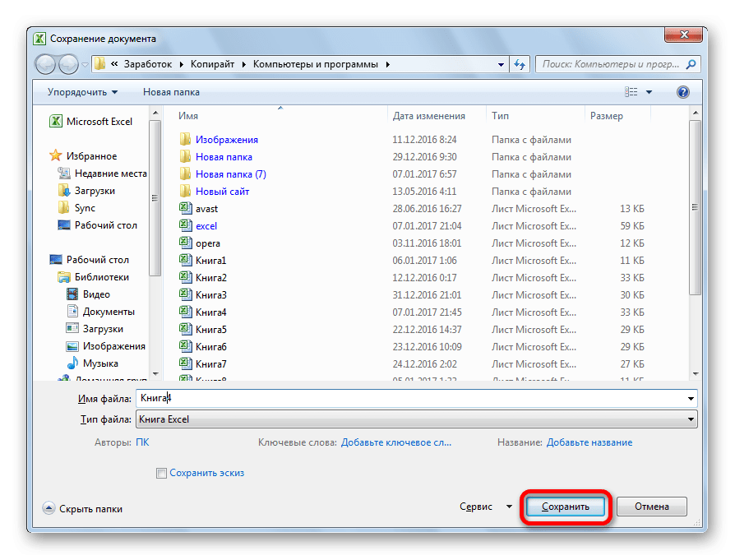Select the Книга4 file icon in list

tap(186, 312)
